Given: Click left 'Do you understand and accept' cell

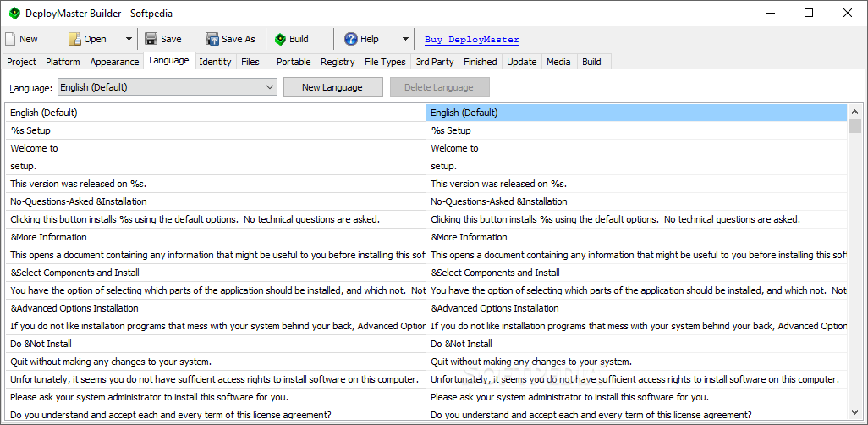Looking at the screenshot, I should coord(216,413).
